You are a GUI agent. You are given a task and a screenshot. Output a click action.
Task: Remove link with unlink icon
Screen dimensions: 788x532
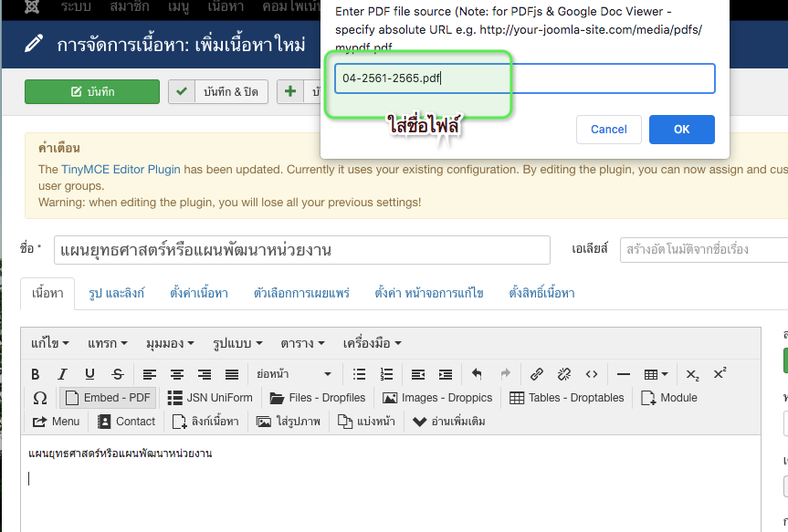click(x=564, y=374)
